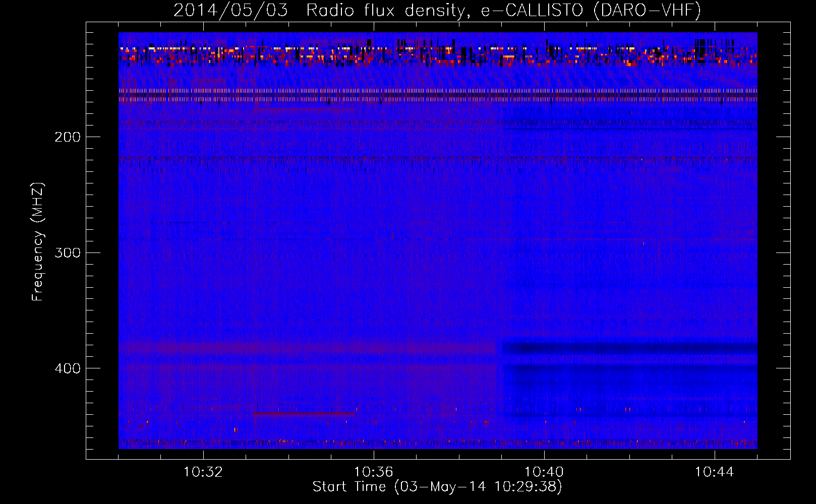Image resolution: width=816 pixels, height=504 pixels.
Task: Click the 400 frequency tick label
Action: pyautogui.click(x=68, y=368)
